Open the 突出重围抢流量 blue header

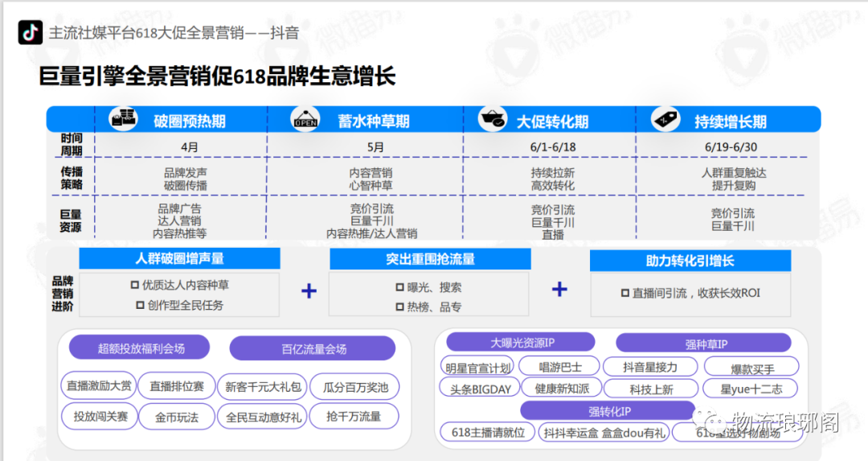pyautogui.click(x=430, y=259)
